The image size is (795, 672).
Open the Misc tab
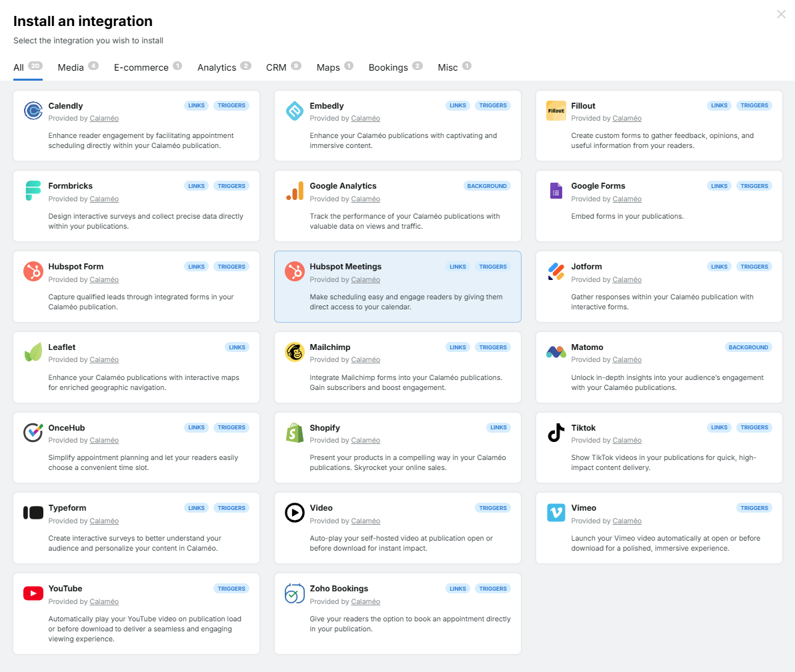[454, 67]
